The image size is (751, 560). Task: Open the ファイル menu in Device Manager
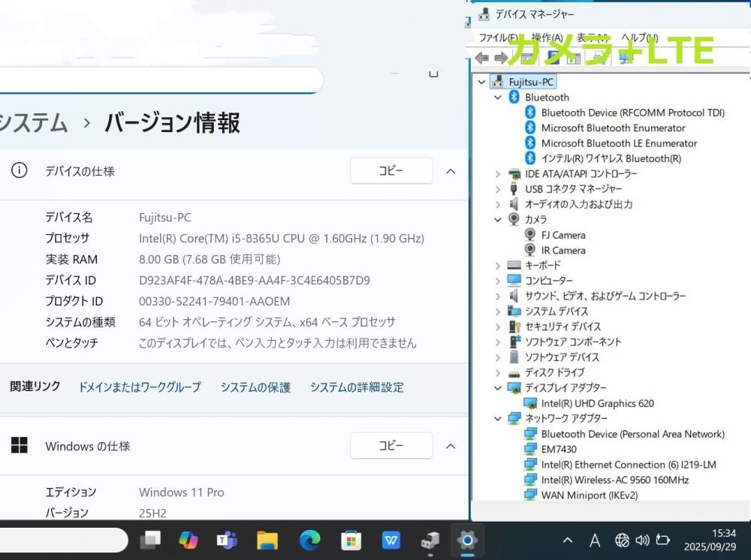pos(497,38)
